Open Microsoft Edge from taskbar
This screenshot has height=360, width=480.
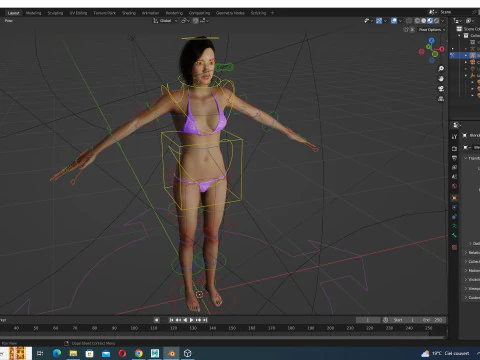[57, 353]
